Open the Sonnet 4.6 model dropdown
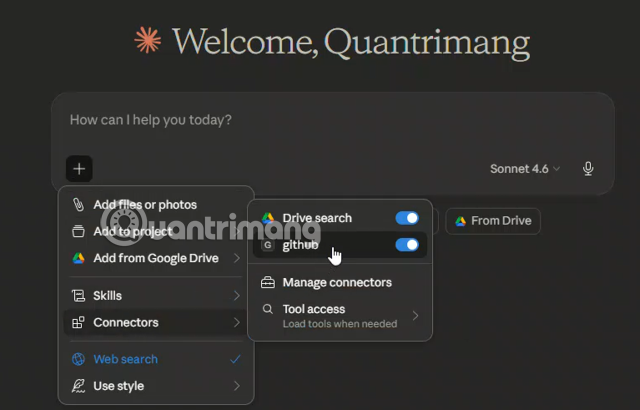The image size is (640, 410). click(x=525, y=169)
